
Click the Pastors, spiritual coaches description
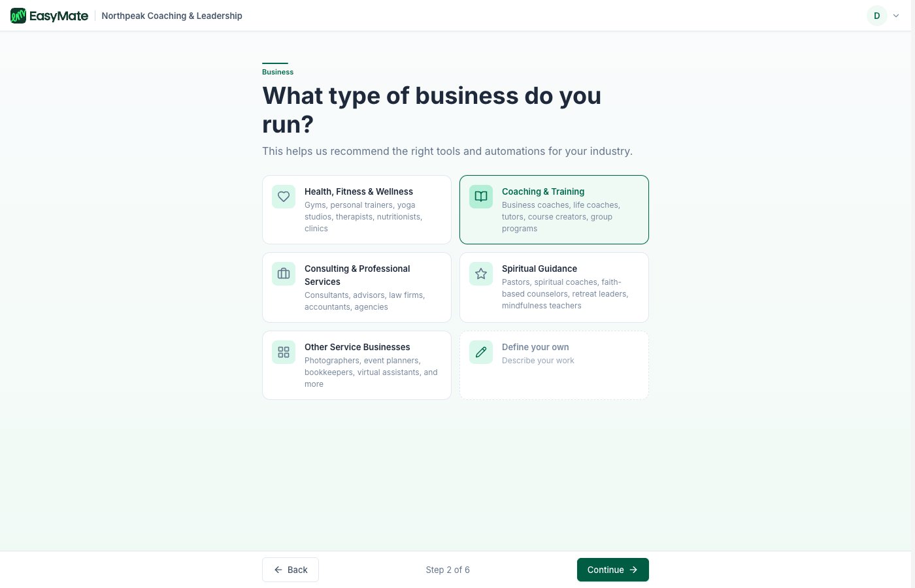click(x=565, y=294)
